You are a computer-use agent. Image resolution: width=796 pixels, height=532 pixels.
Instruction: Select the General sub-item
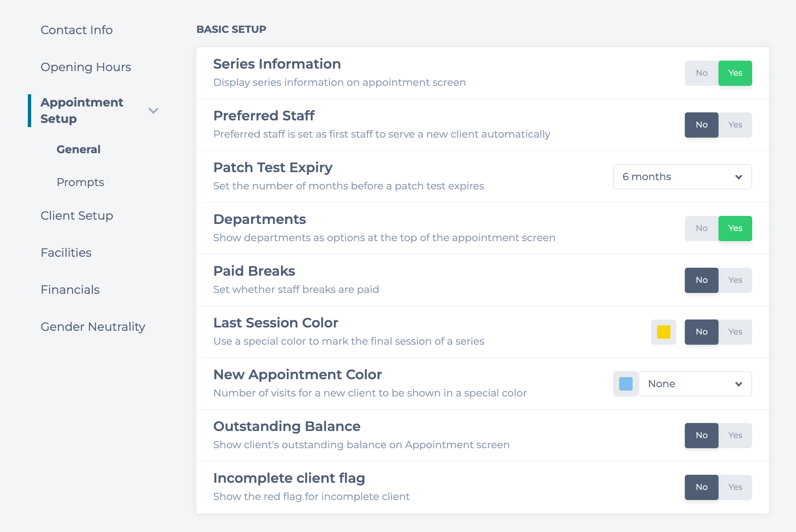(x=79, y=149)
